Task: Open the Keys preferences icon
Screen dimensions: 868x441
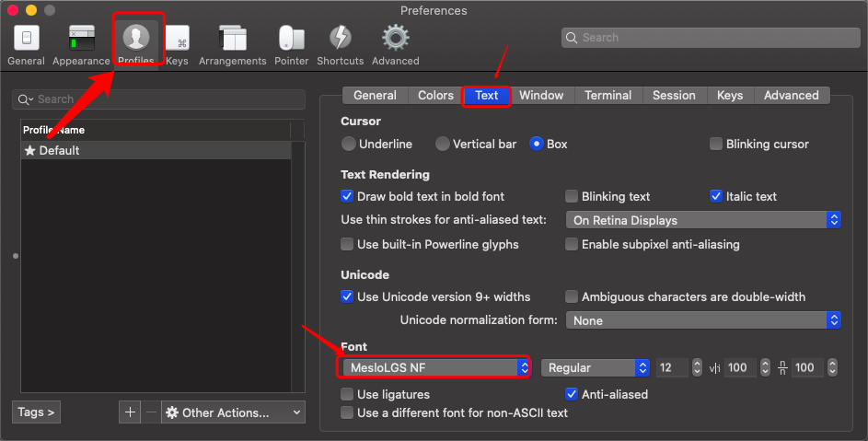Action: click(177, 40)
